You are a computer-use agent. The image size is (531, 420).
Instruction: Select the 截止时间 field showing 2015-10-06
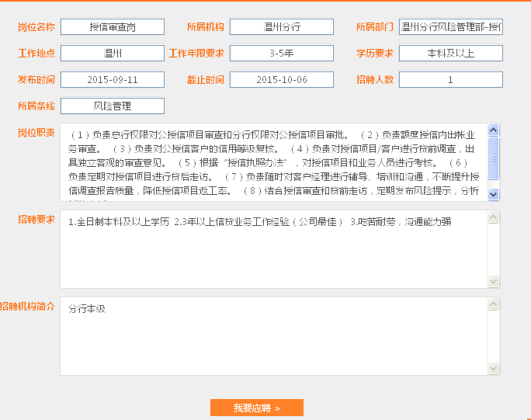click(281, 79)
